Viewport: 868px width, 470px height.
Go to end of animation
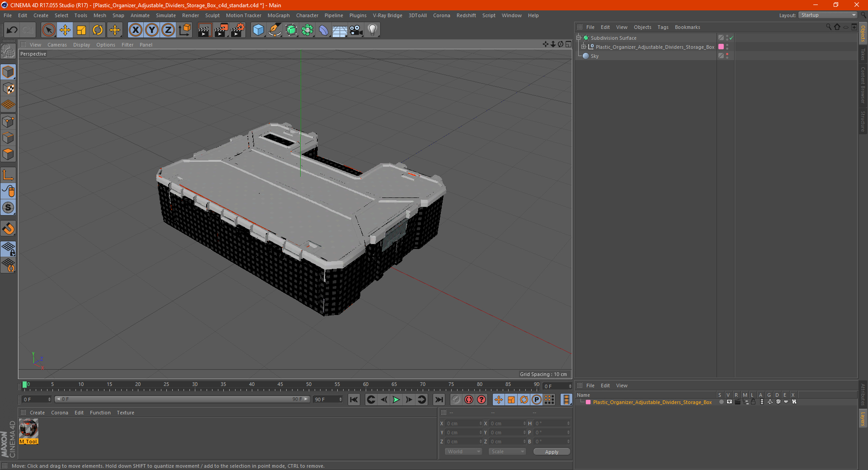point(439,399)
